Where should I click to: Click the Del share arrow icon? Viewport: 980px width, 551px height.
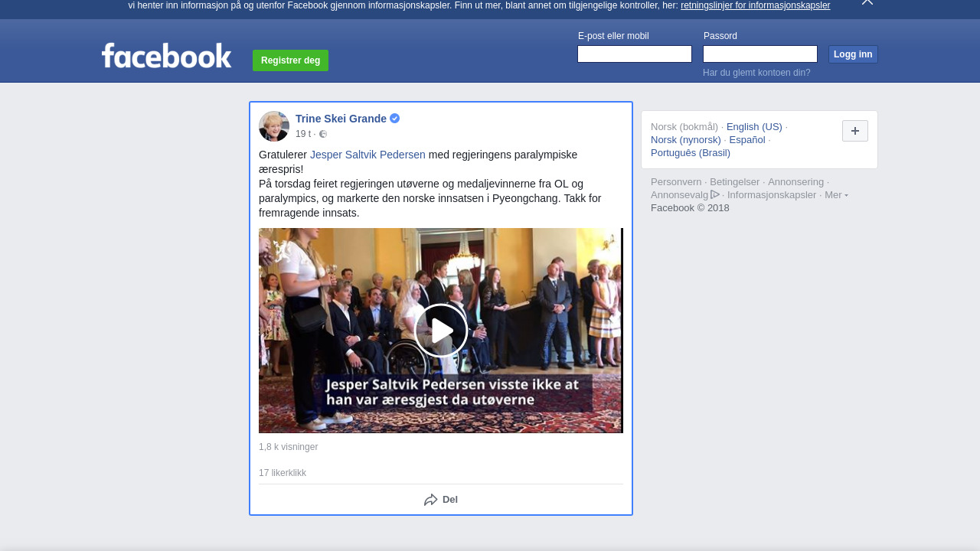(x=431, y=500)
